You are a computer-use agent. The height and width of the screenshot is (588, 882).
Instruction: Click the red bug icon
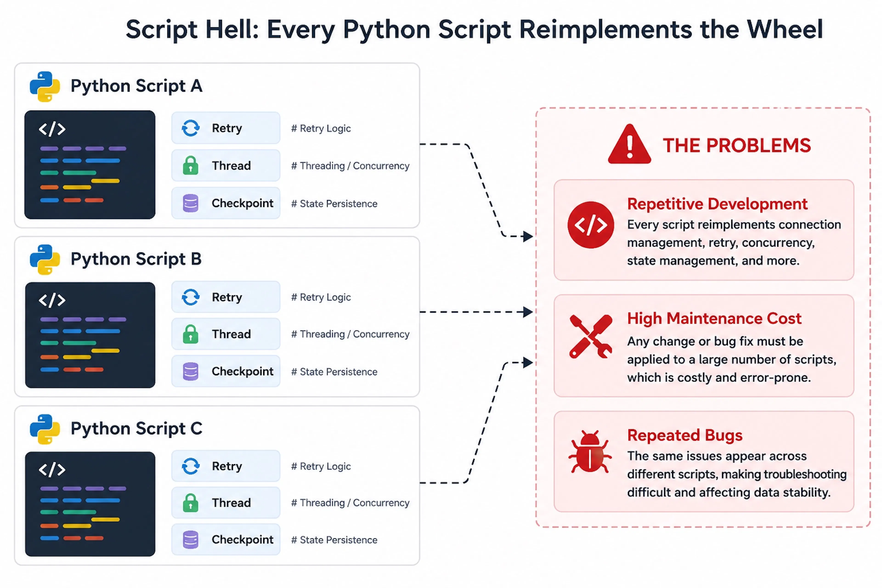(x=590, y=452)
